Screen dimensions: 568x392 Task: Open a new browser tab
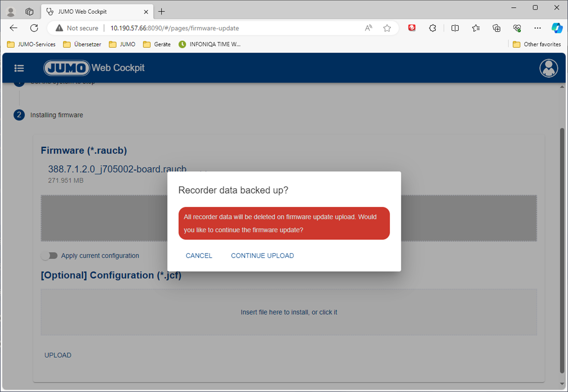(161, 11)
